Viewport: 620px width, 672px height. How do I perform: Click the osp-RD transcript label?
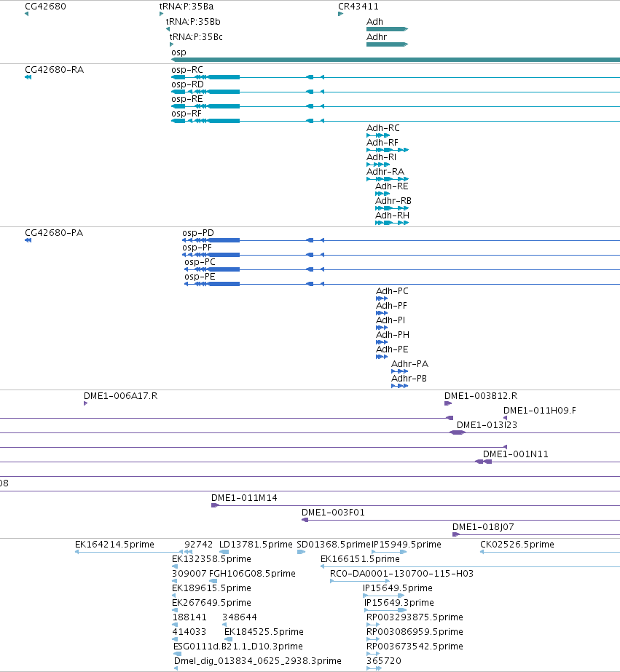[x=187, y=84]
